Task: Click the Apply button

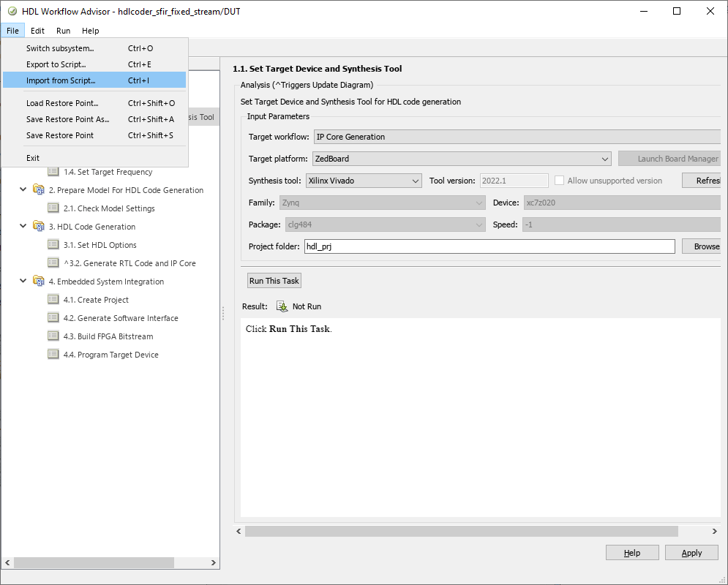Action: click(691, 553)
